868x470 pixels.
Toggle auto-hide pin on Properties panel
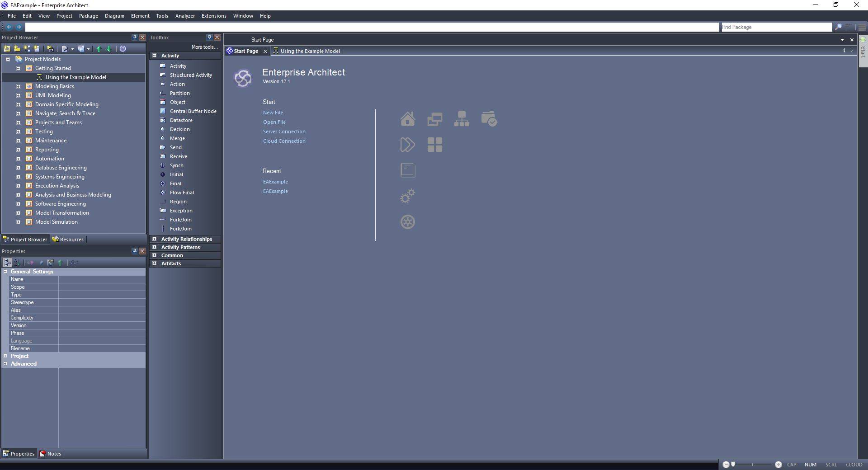click(135, 251)
